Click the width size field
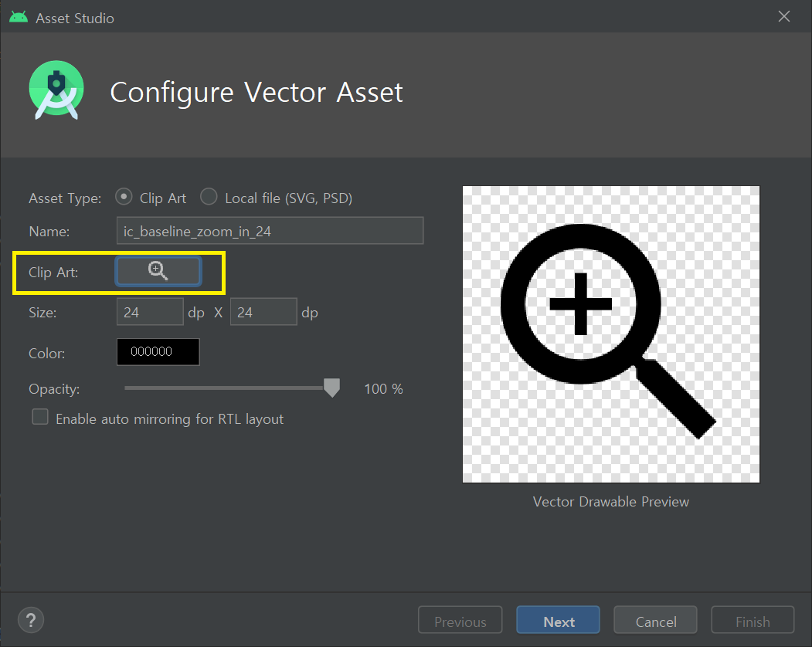 (150, 312)
